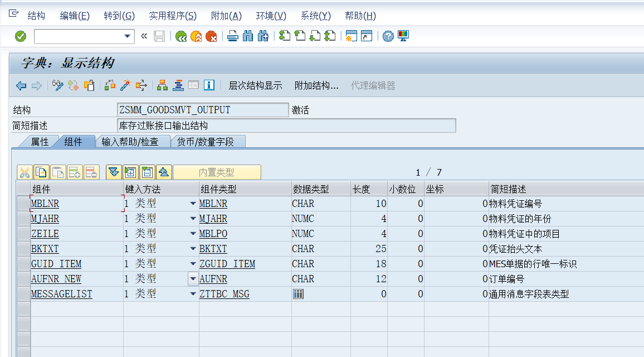The height and width of the screenshot is (357, 644).
Task: Open the 帮助(H) menu
Action: point(360,16)
